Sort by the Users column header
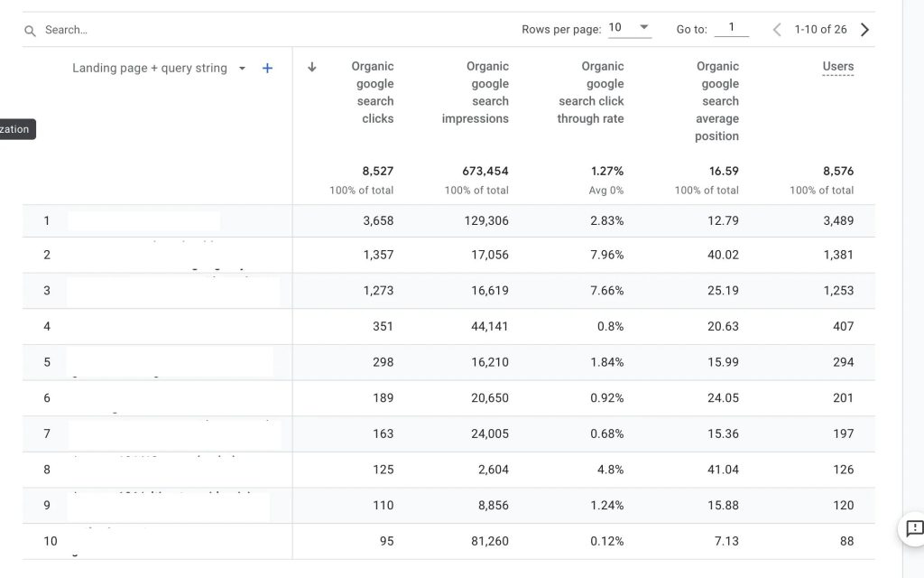This screenshot has width=924, height=578. coord(837,67)
